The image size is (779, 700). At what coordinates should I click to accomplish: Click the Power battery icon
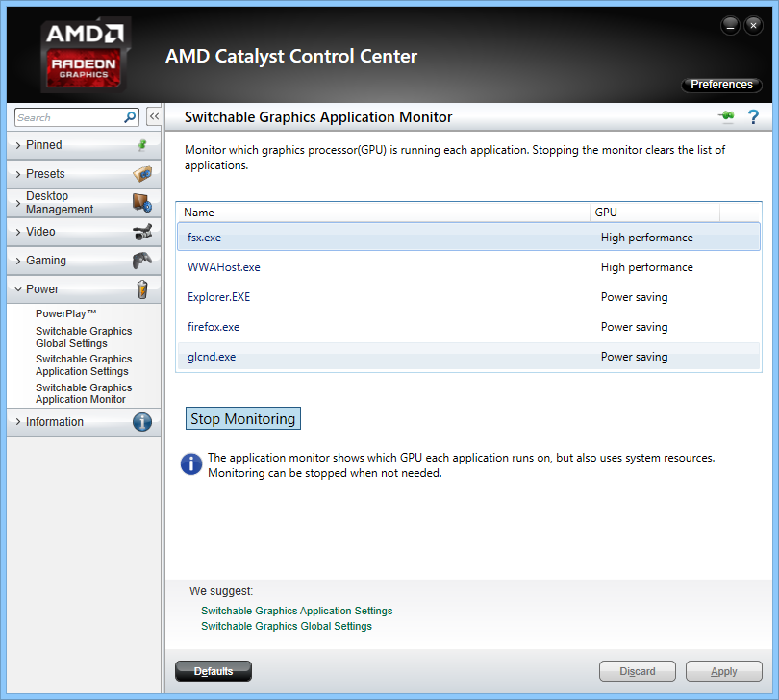(x=142, y=289)
